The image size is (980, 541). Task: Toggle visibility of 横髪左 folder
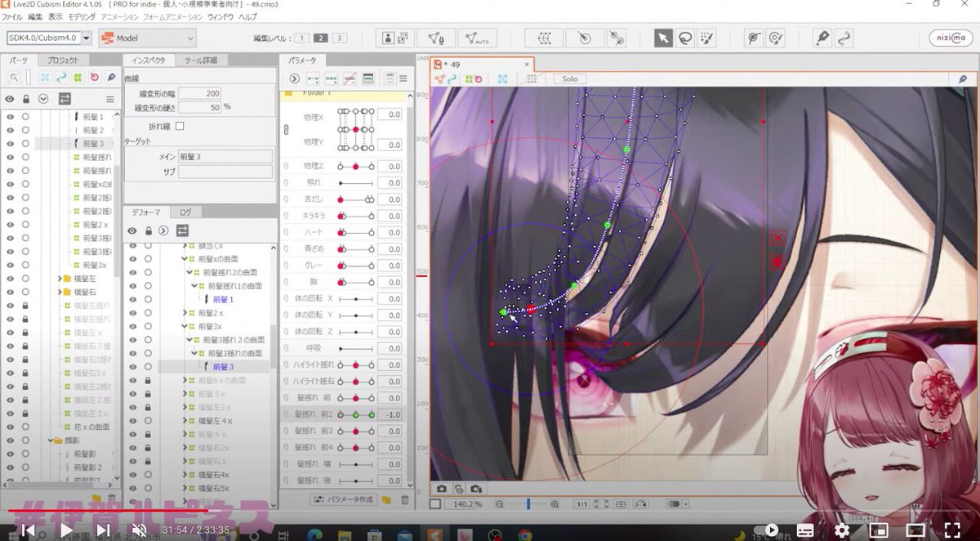[x=10, y=279]
